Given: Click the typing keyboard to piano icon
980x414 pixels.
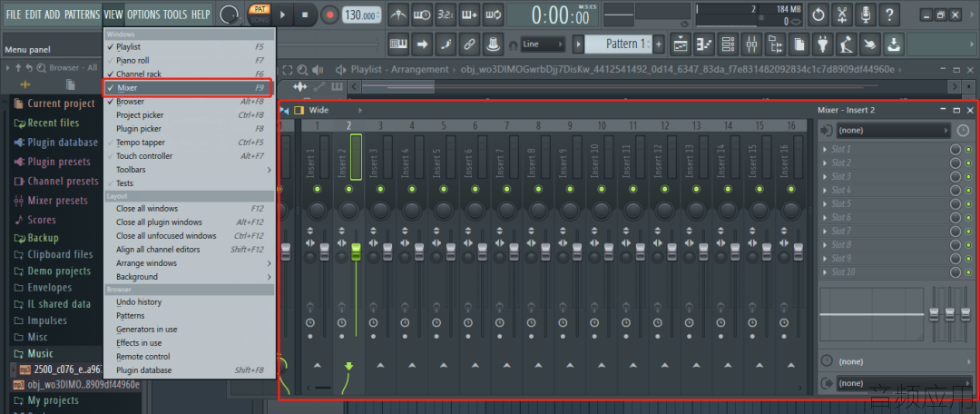Looking at the screenshot, I should [397, 44].
